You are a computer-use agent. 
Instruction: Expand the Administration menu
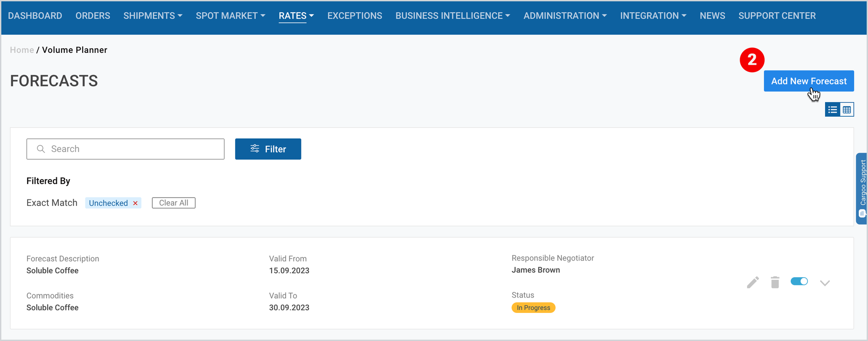(565, 16)
